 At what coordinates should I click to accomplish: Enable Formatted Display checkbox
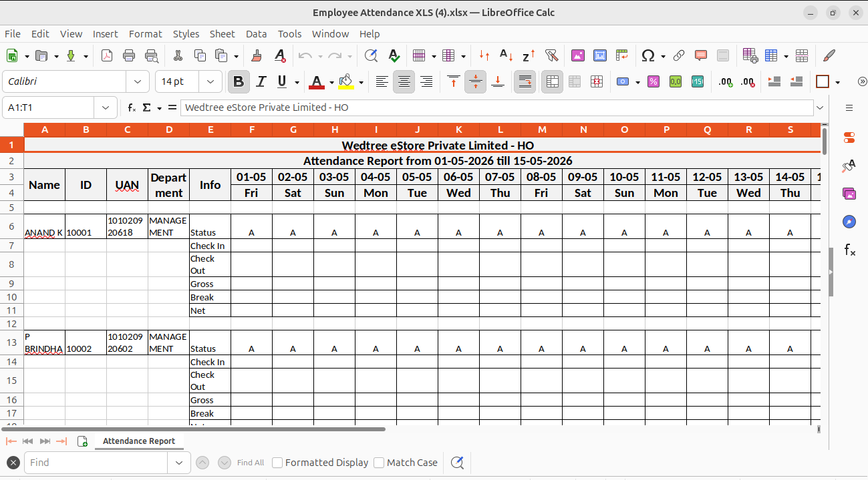tap(277, 463)
